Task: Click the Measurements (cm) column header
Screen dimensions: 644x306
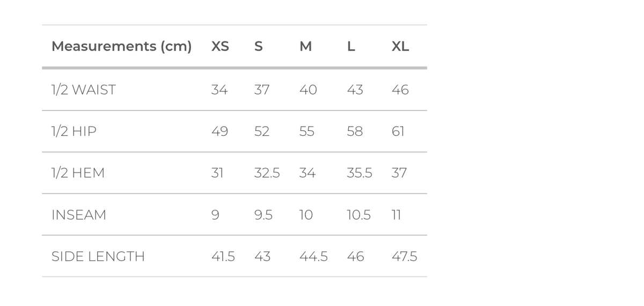Action: pyautogui.click(x=121, y=47)
